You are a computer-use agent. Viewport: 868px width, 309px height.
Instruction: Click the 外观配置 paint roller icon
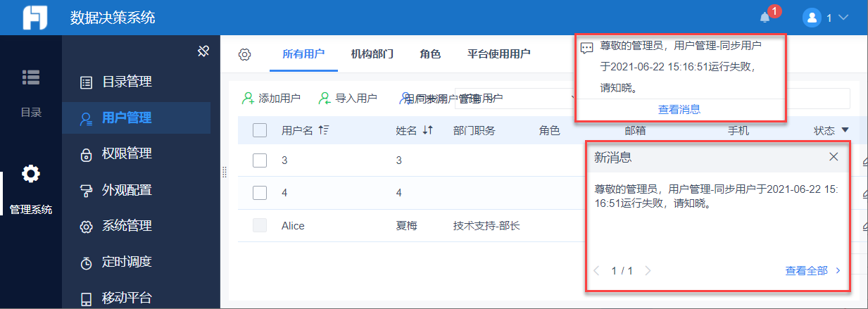pyautogui.click(x=86, y=191)
